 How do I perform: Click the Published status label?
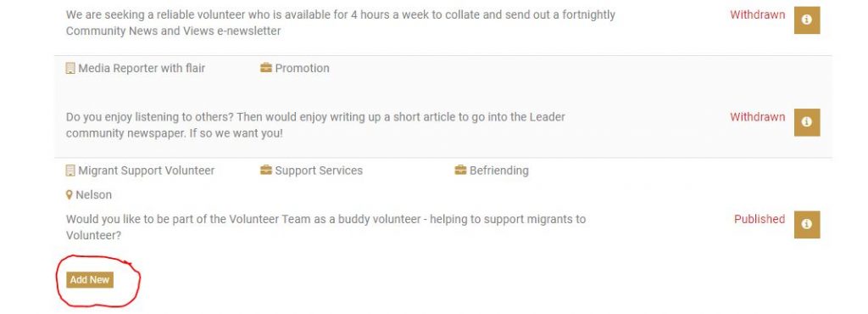click(759, 219)
